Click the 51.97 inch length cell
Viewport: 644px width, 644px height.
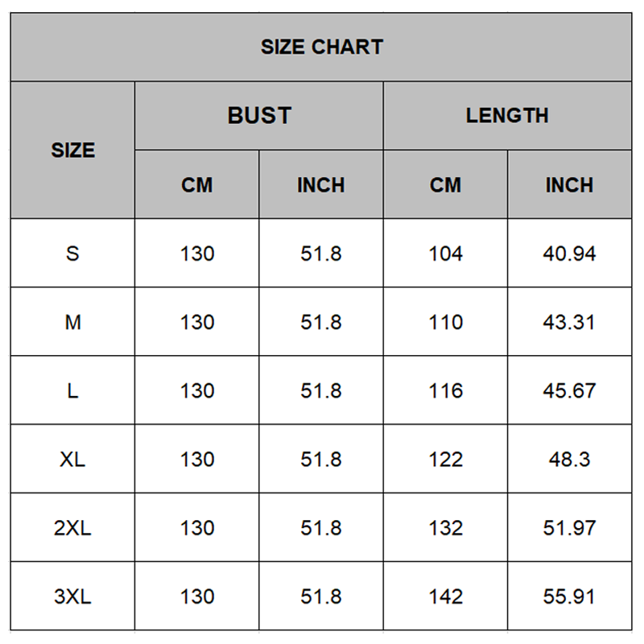click(569, 528)
